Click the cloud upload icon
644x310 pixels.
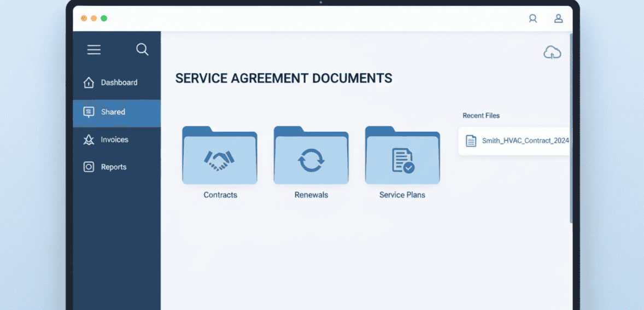coord(552,52)
